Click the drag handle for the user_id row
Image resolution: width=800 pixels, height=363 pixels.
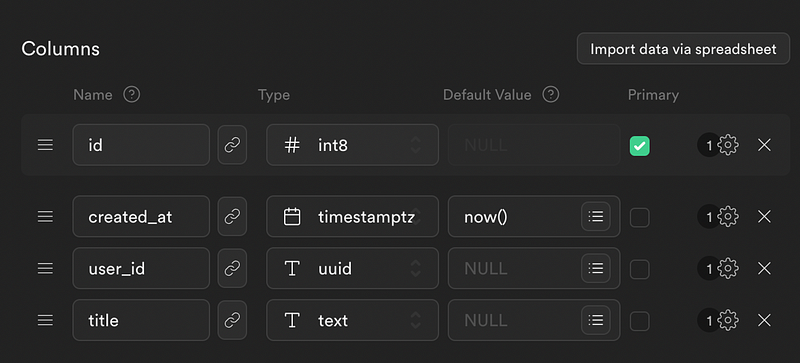pos(45,268)
